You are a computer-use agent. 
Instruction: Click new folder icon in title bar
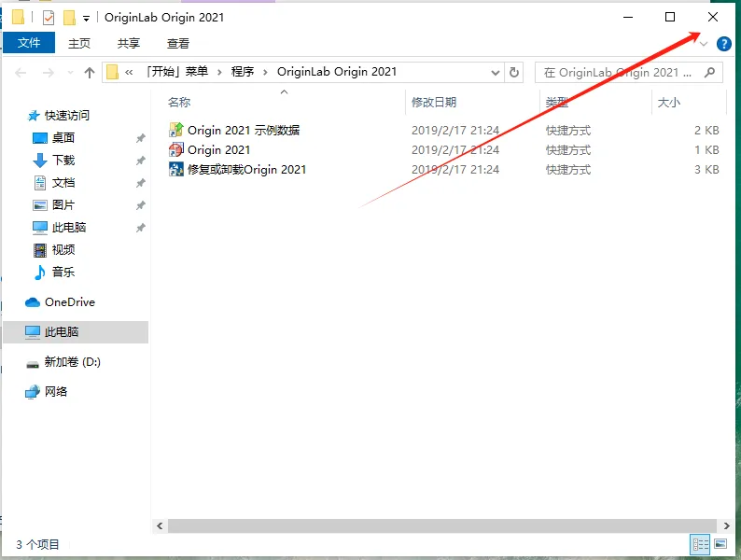coord(69,18)
